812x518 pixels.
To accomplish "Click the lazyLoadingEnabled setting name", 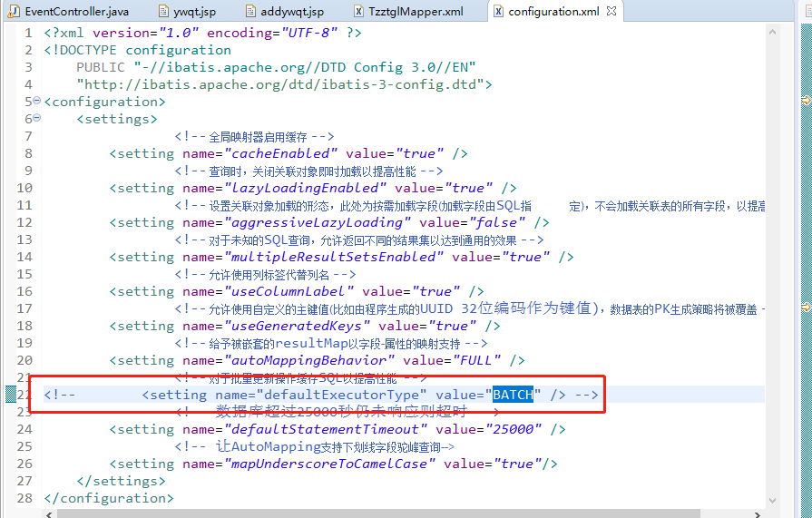I will [306, 188].
